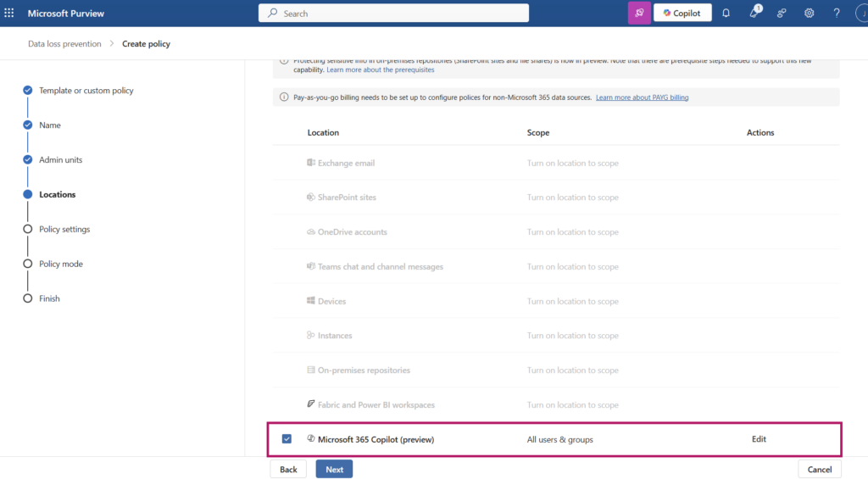Click the Instances location icon
This screenshot has width=868, height=479.
311,336
